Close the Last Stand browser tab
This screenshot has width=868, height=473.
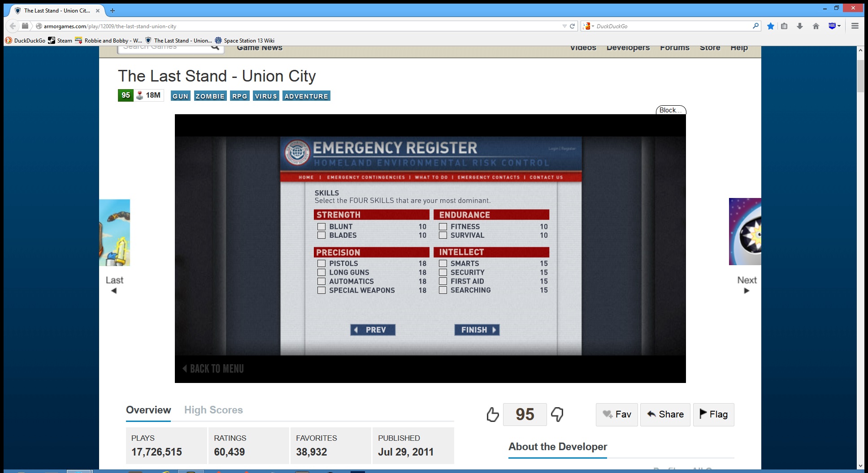98,10
